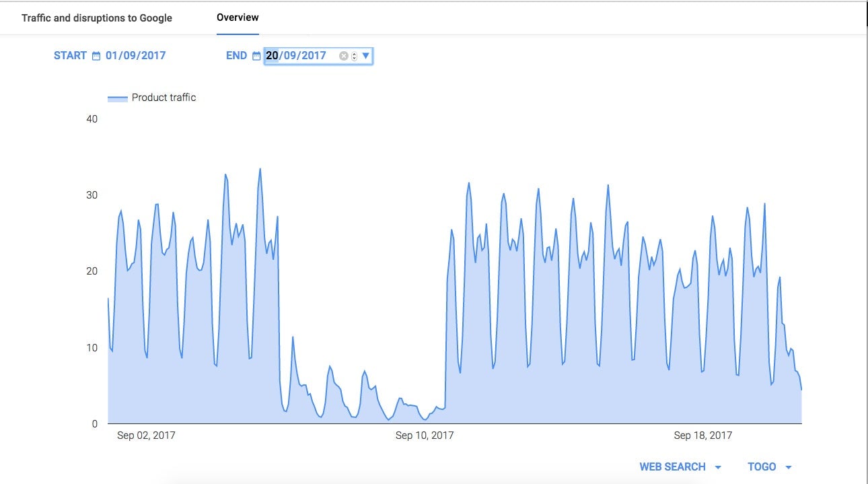Click the Product traffic legend swatch
The height and width of the screenshot is (484, 868).
point(118,98)
